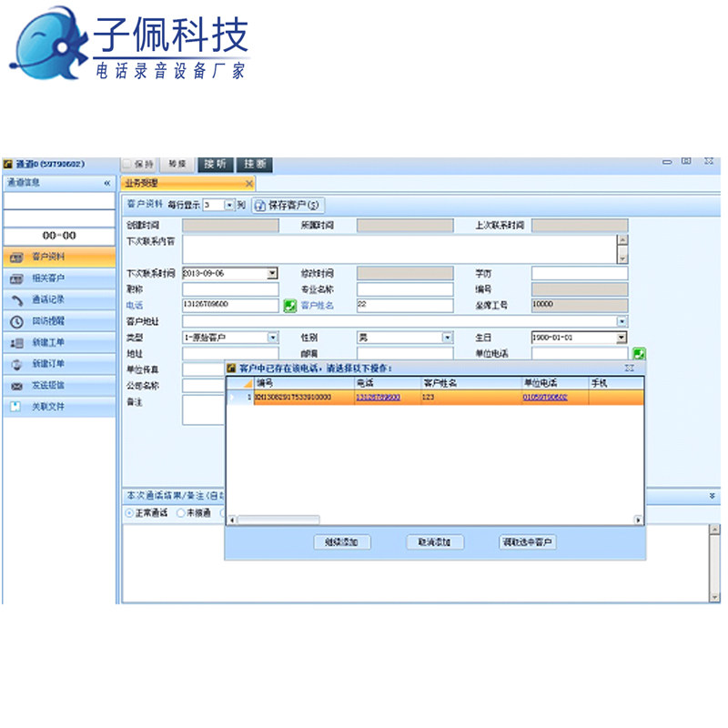
Task: Open 发送短信 envelope item
Action: coord(49,386)
